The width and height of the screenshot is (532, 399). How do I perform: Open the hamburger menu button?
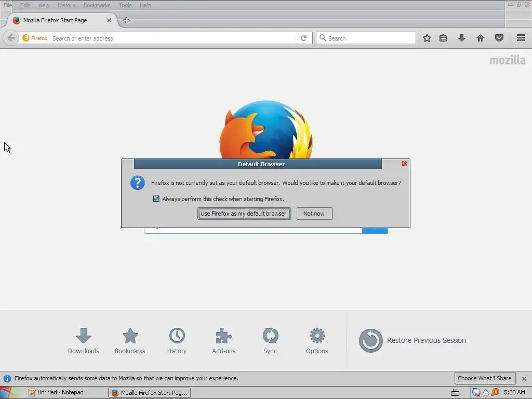521,37
